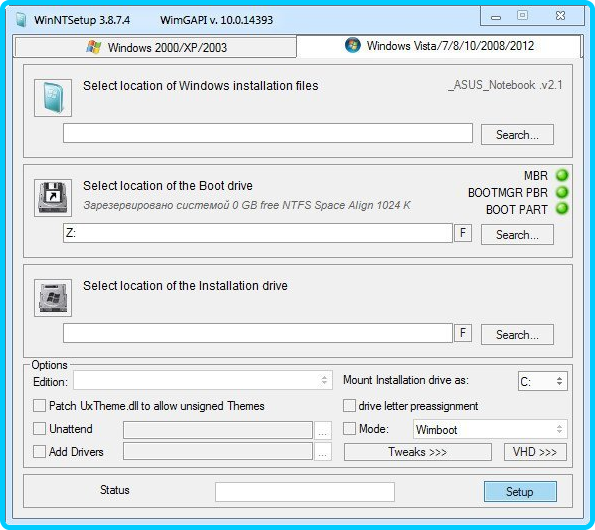Tick the Unattend checkbox
595x530 pixels.
tap(39, 429)
